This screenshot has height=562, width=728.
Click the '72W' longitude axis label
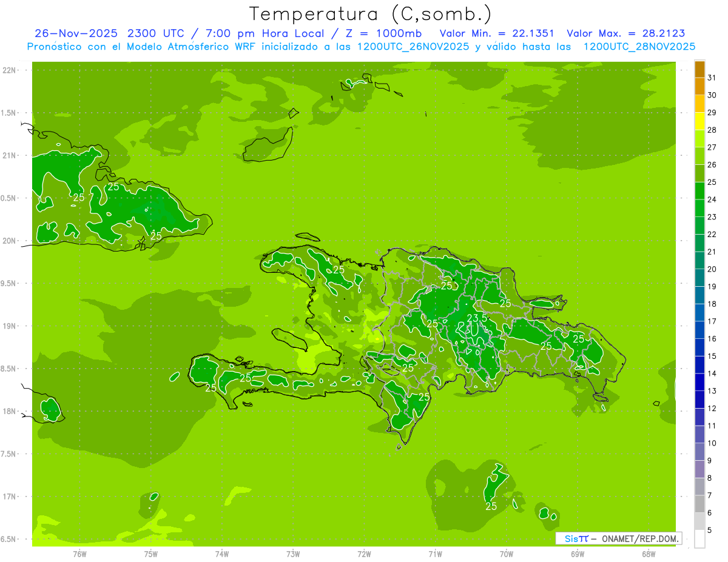coord(364,554)
